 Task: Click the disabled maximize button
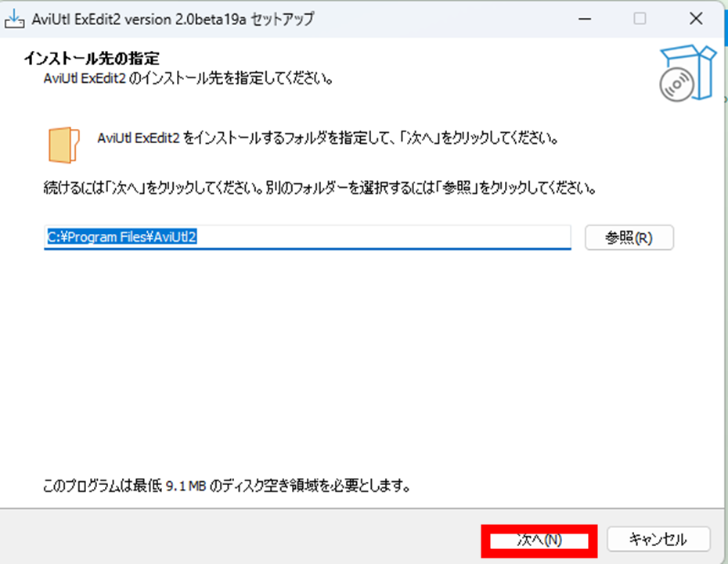640,18
